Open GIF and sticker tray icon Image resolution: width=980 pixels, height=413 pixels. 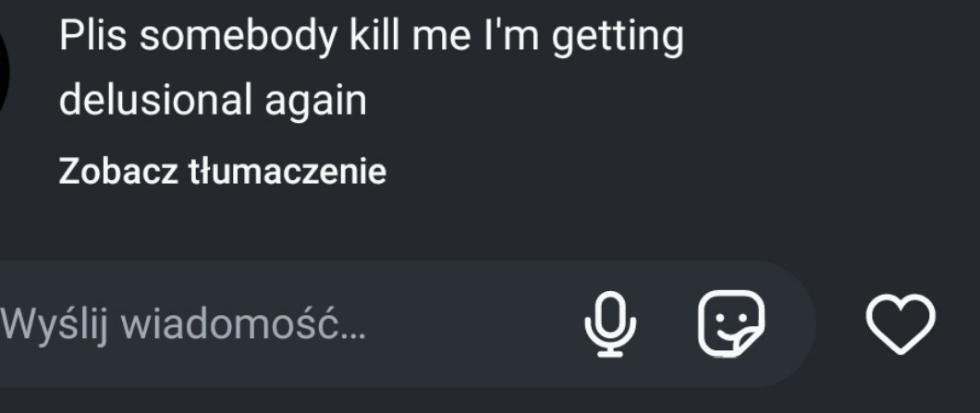pos(731,323)
